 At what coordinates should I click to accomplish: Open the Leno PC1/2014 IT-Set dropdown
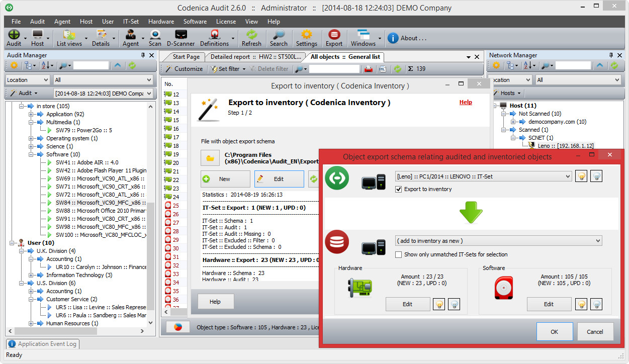pos(484,176)
